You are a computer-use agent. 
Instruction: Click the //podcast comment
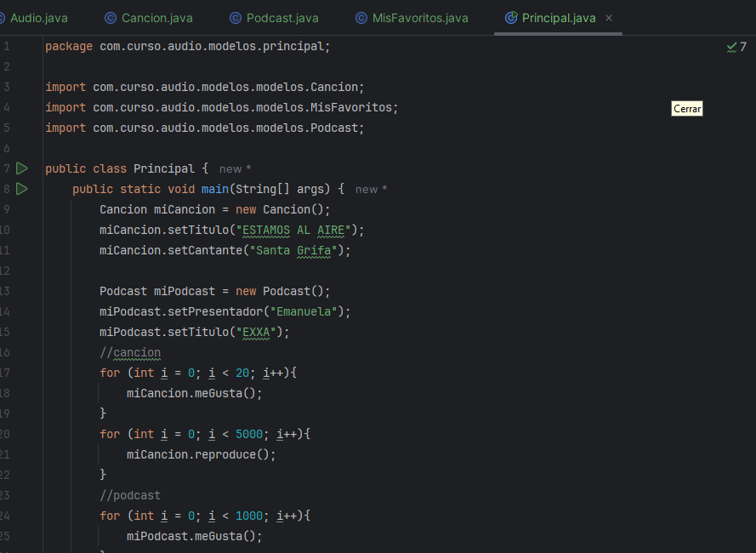[x=130, y=495]
